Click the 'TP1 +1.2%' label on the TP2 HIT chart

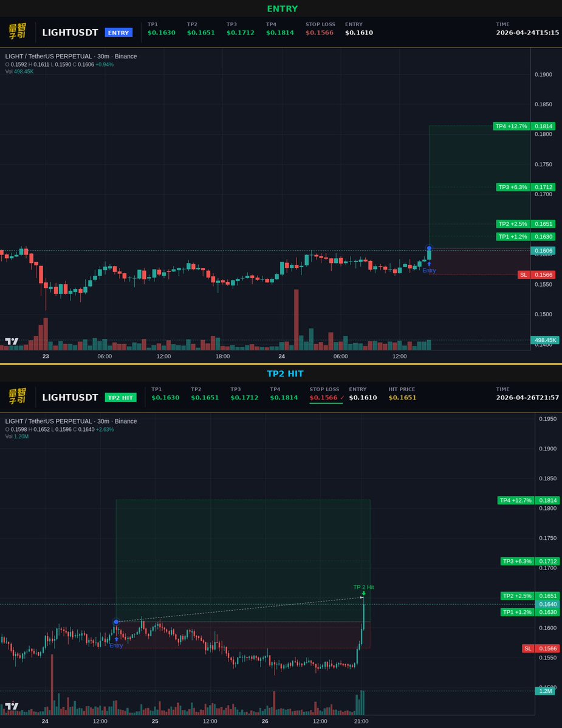[x=518, y=612]
